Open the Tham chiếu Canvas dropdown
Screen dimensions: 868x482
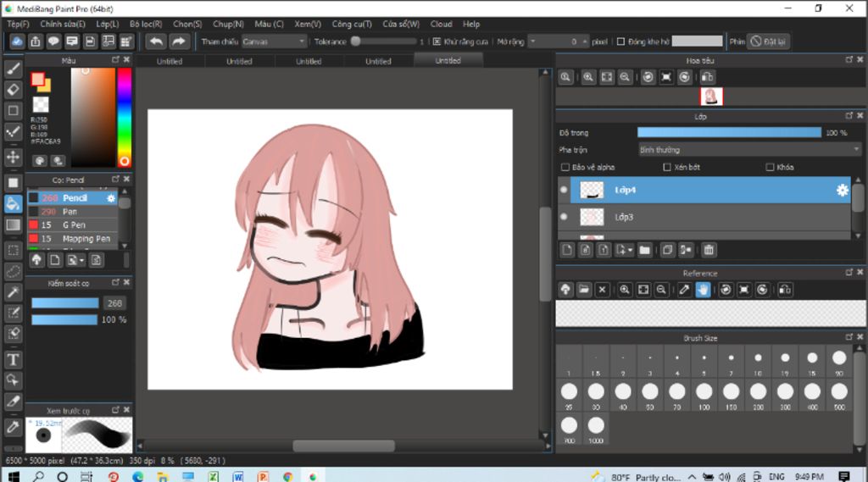pos(274,42)
